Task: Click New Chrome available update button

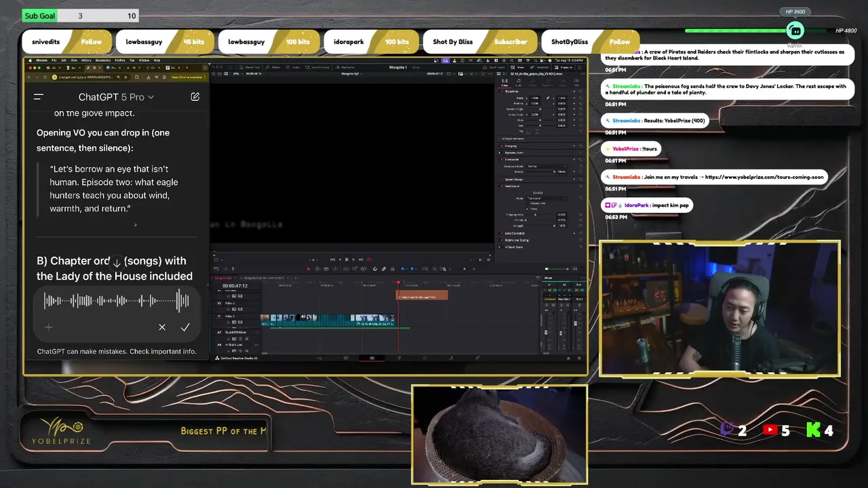Action: pyautogui.click(x=186, y=77)
